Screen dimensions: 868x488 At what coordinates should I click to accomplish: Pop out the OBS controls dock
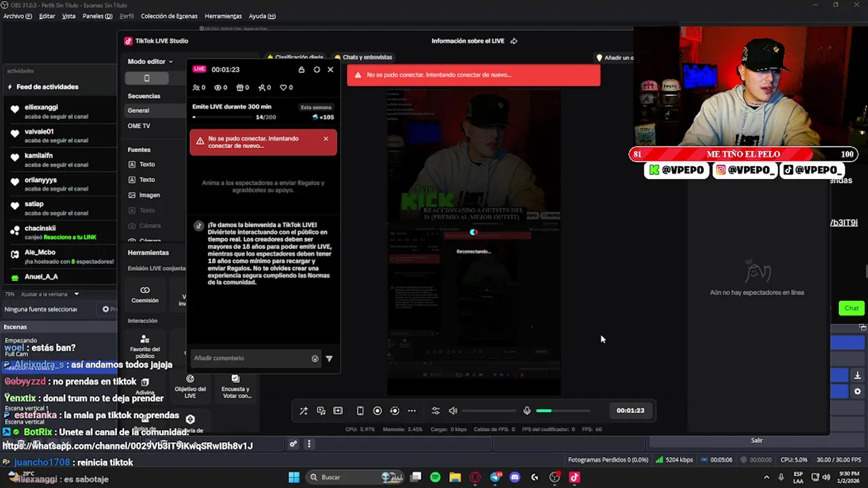[x=863, y=327]
